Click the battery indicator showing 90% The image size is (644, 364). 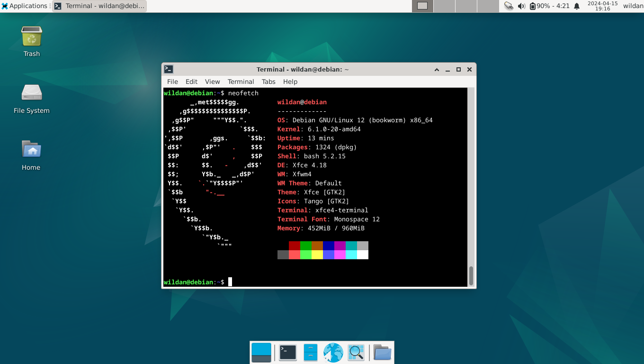(549, 6)
